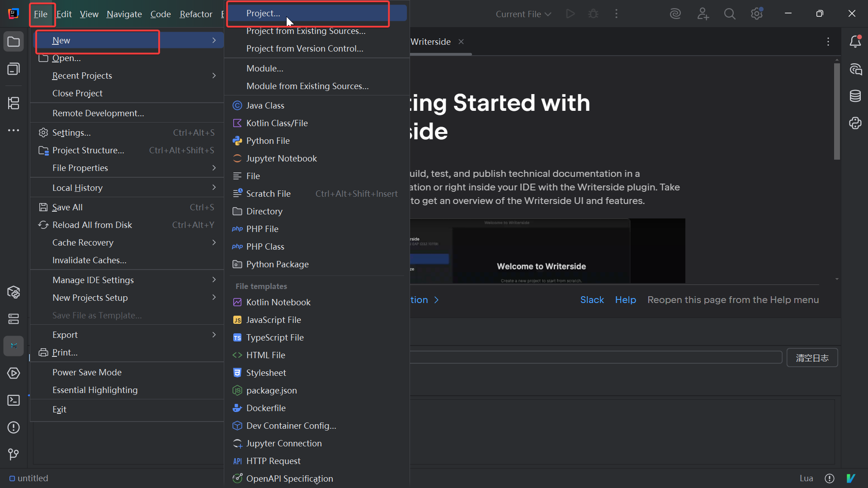Open the Terminal tool window icon

coord(14,400)
